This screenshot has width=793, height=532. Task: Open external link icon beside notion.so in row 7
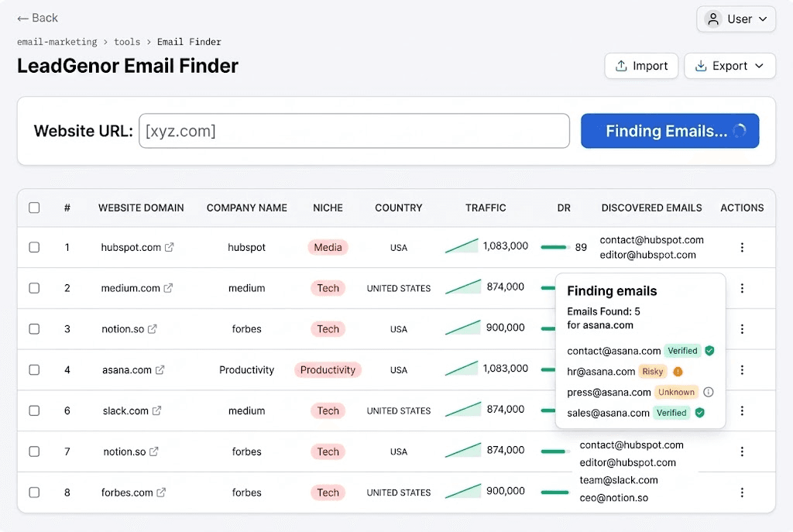point(154,451)
